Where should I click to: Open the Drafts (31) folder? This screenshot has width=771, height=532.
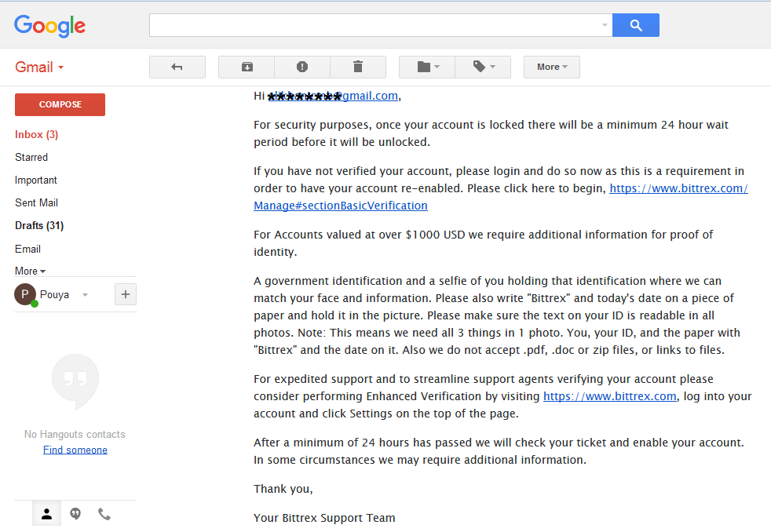(39, 225)
